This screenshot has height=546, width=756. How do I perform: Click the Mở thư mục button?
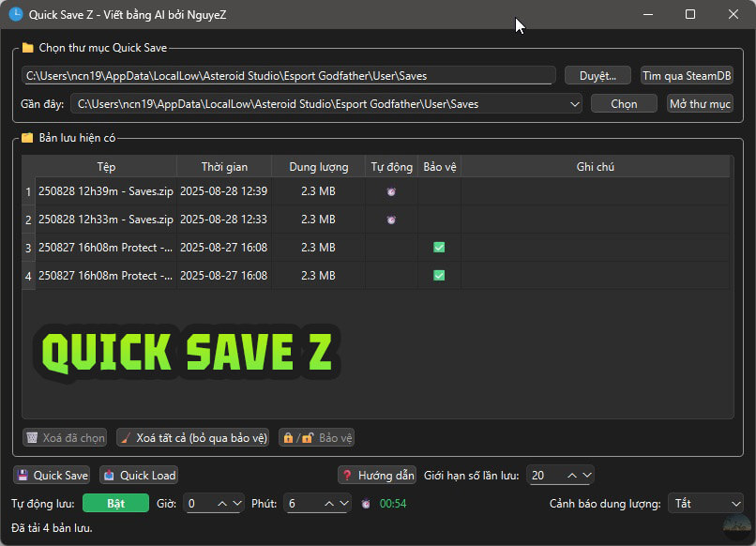click(x=700, y=104)
